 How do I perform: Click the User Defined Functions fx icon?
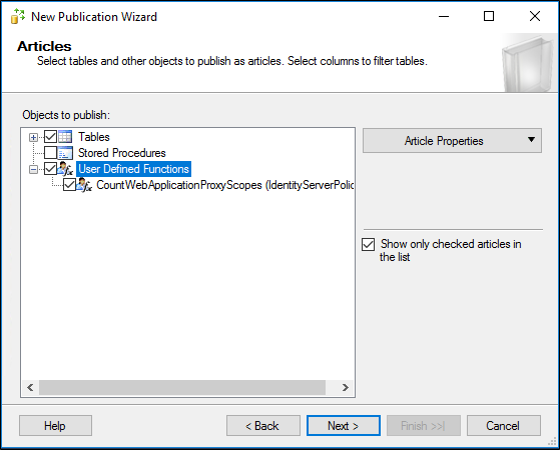pos(66,169)
